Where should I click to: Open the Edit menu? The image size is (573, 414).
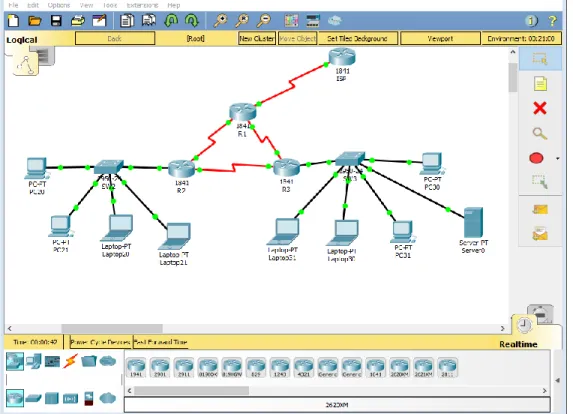(33, 5)
